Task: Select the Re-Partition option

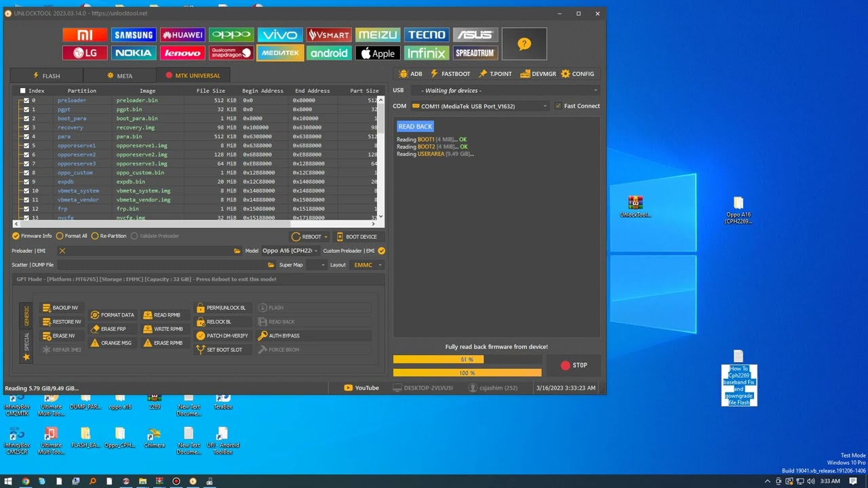Action: pyautogui.click(x=110, y=236)
